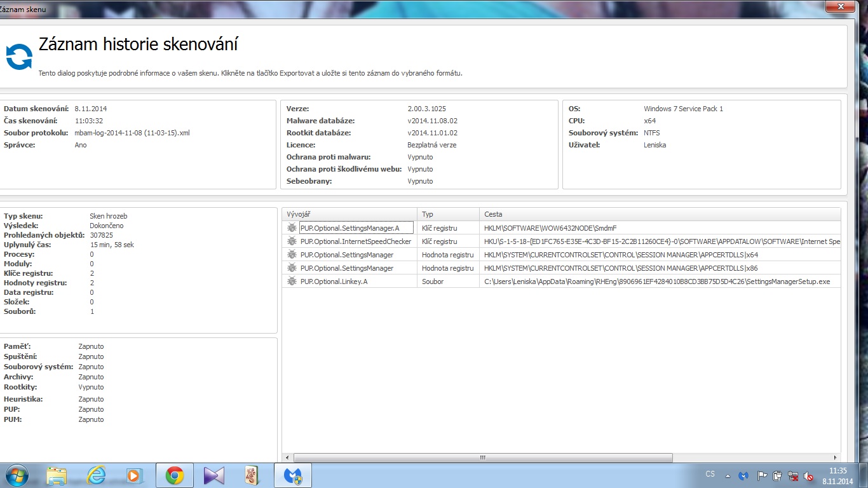Viewport: 868px width, 488px height.
Task: Click the bug icon beside PUP.Optional.SettingsManager.A
Action: pyautogui.click(x=292, y=228)
